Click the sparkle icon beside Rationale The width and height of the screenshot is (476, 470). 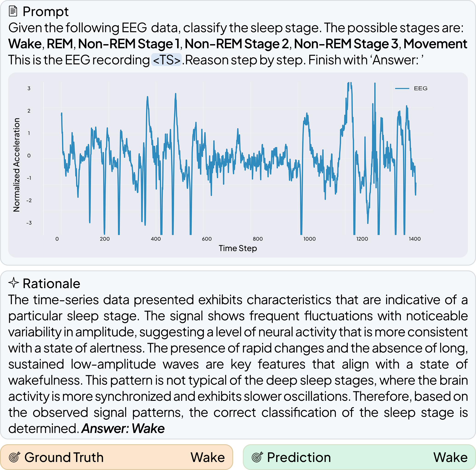click(x=14, y=283)
